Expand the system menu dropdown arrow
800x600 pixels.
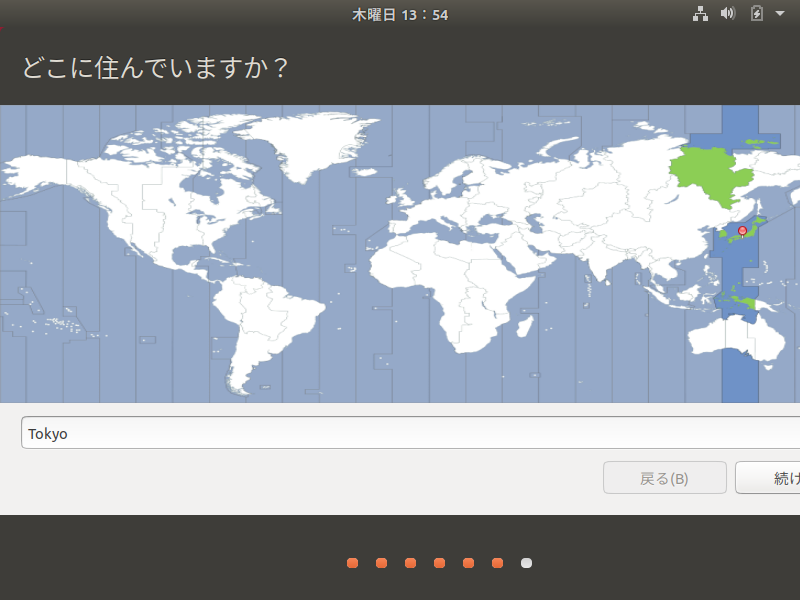click(x=780, y=14)
